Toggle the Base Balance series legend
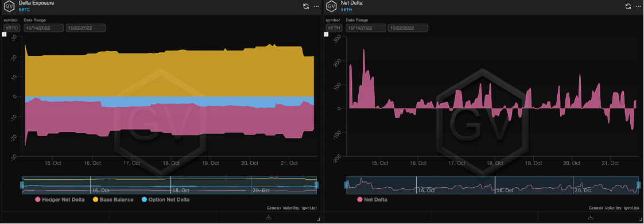The width and height of the screenshot is (644, 224). (113, 199)
